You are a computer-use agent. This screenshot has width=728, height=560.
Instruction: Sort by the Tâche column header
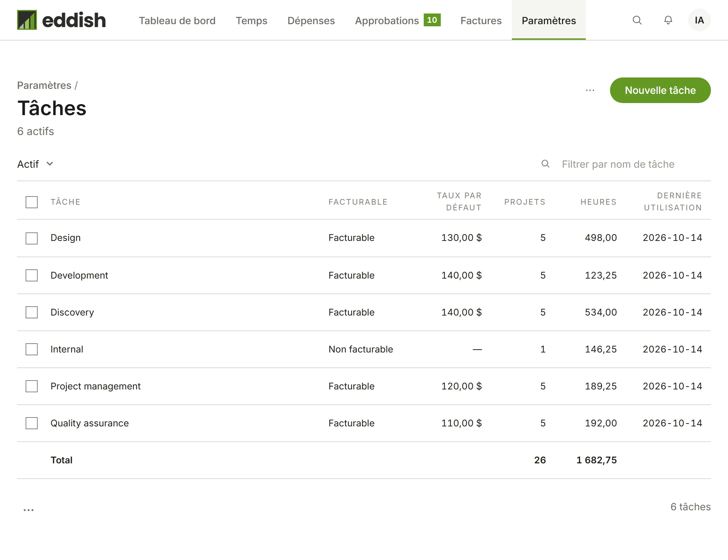(x=65, y=202)
